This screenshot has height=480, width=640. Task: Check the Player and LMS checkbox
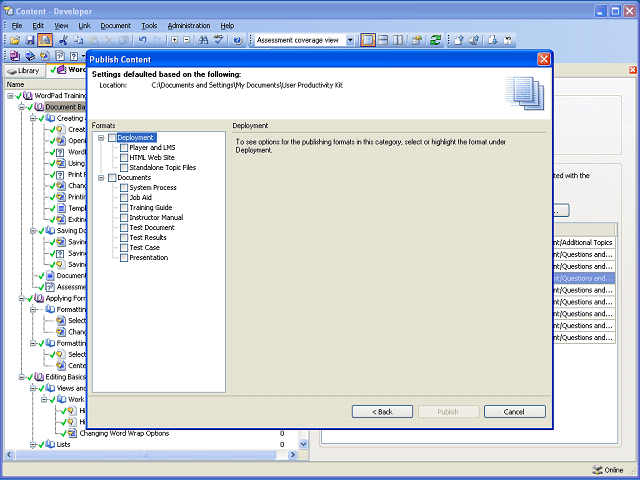[124, 148]
